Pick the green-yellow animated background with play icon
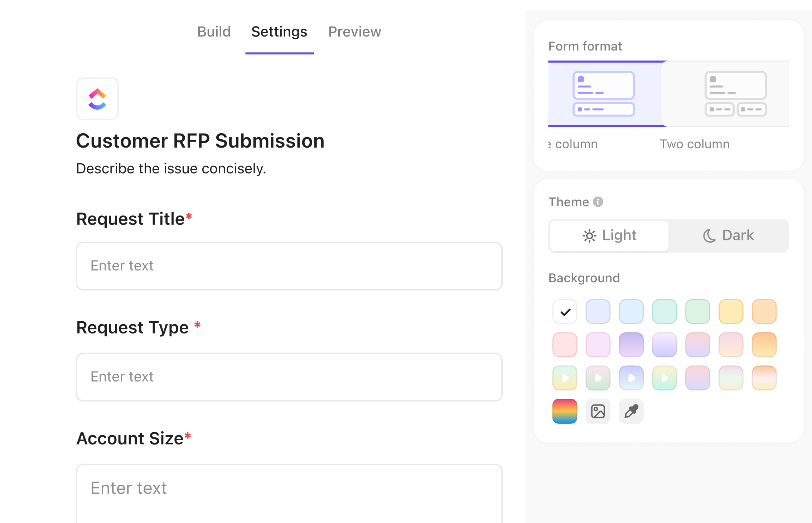Viewport: 812px width, 523px height. tap(565, 378)
